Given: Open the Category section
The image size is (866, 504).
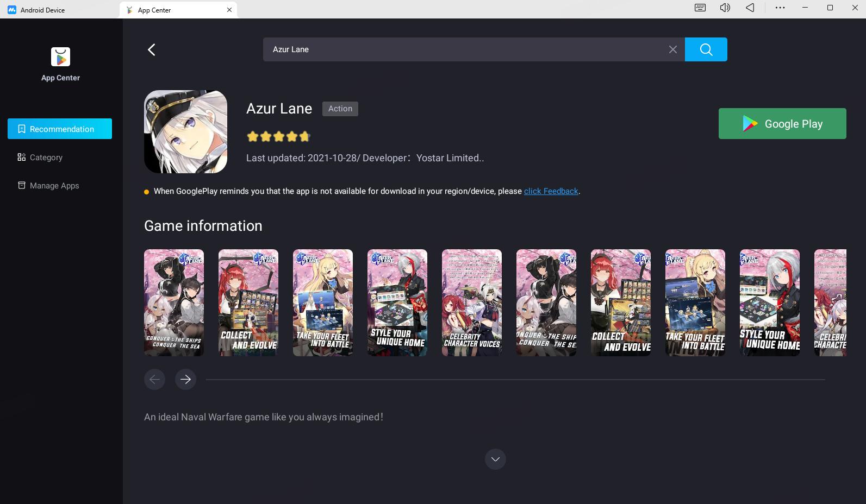Looking at the screenshot, I should 40,157.
